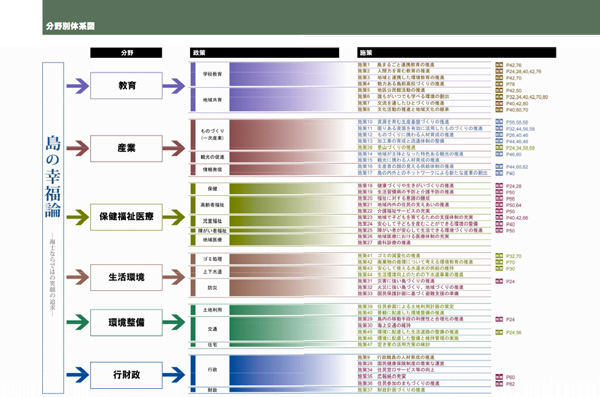Click the blue book icon beside P56,58,68
Screen dimensions: 600x397
pos(499,122)
